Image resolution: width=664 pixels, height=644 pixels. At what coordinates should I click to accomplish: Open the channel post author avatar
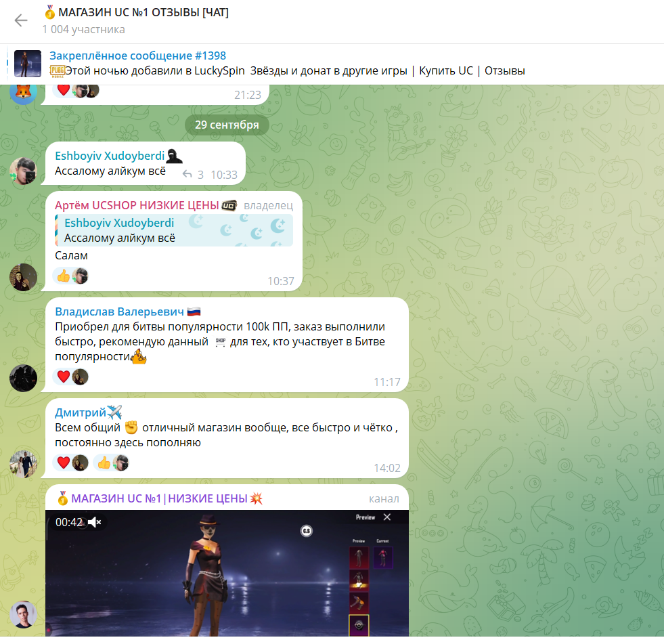(x=23, y=614)
